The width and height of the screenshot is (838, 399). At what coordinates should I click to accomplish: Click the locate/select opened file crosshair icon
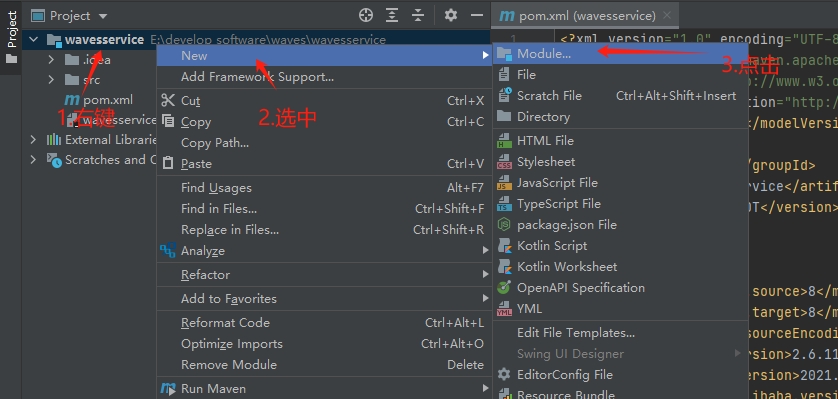366,15
